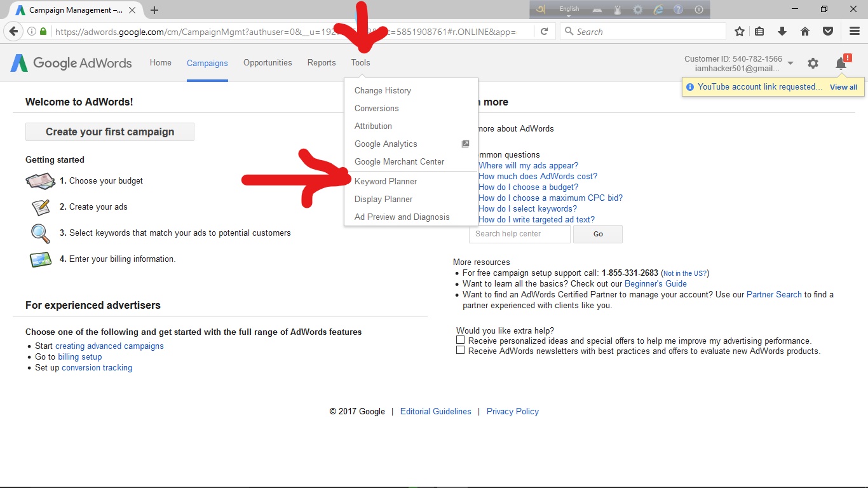Click the magnifier keywords icon
This screenshot has height=488, width=868.
coord(40,233)
